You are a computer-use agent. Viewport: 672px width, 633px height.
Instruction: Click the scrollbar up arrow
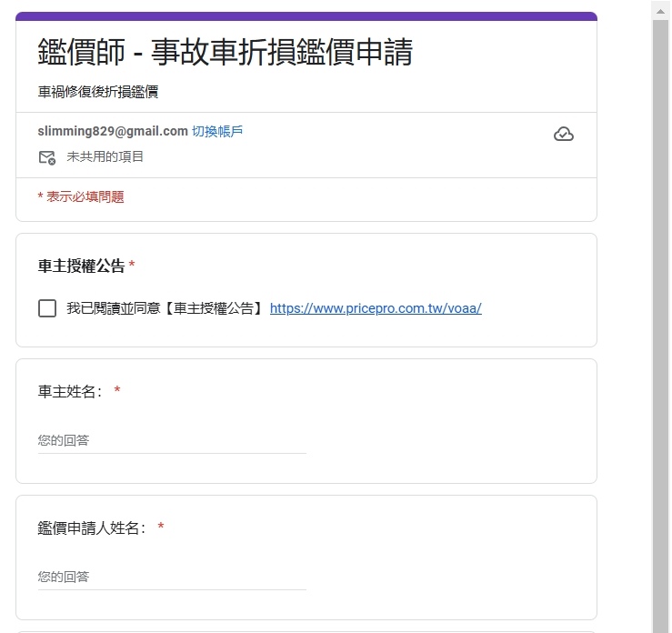click(660, 12)
